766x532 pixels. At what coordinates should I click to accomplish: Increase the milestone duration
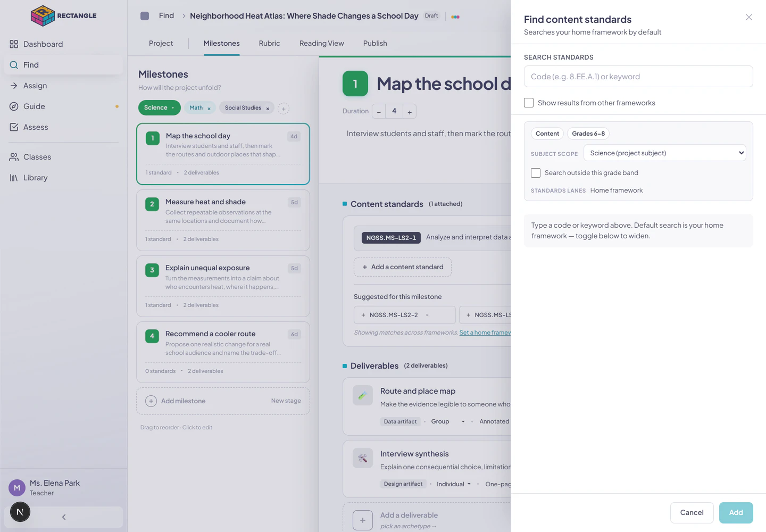click(x=410, y=112)
